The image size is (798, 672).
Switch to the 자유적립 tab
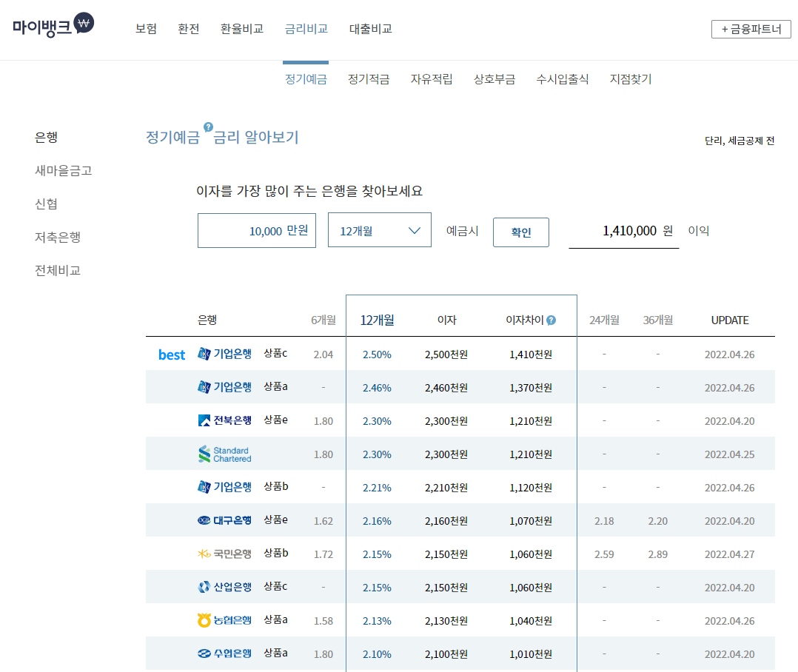(432, 79)
